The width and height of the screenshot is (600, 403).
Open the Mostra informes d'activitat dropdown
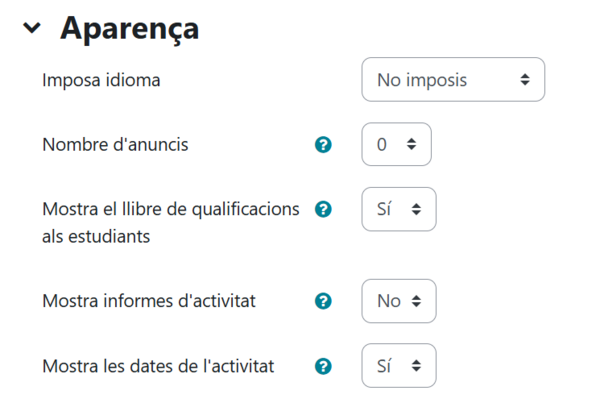pyautogui.click(x=398, y=301)
